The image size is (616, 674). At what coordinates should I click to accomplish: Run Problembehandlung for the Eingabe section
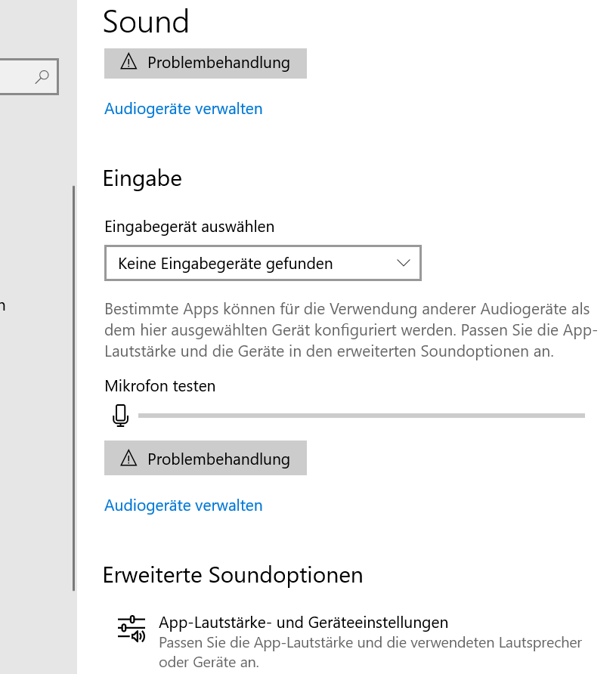[206, 459]
